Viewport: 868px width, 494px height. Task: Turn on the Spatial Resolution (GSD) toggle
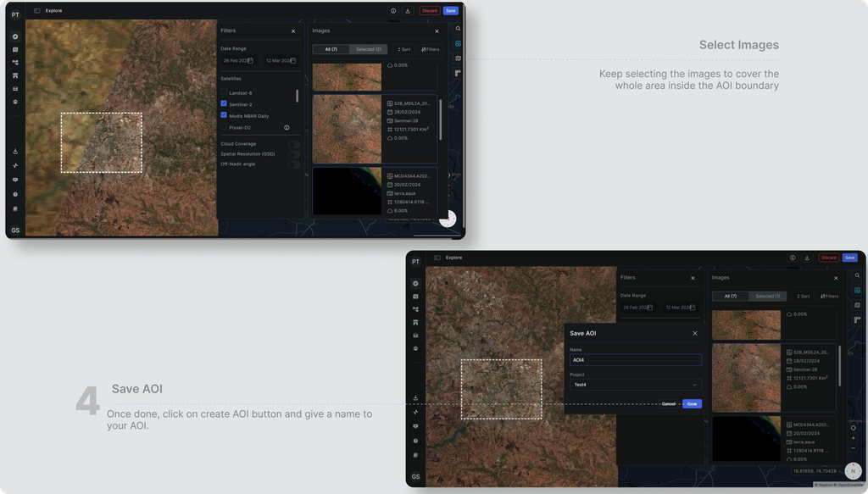[294, 153]
